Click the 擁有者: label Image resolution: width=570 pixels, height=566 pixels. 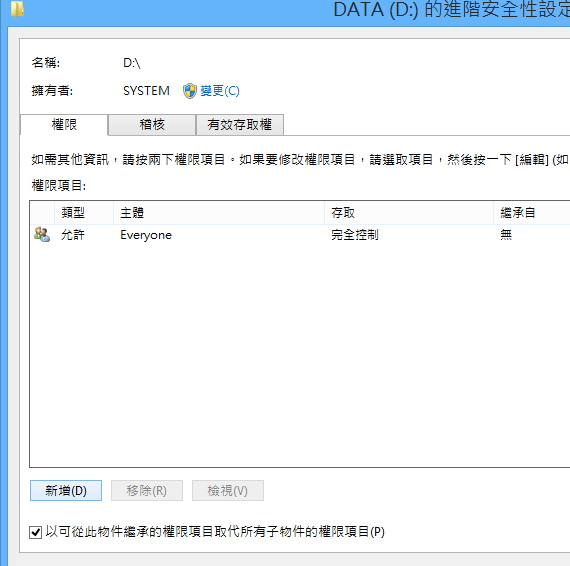[x=52, y=91]
